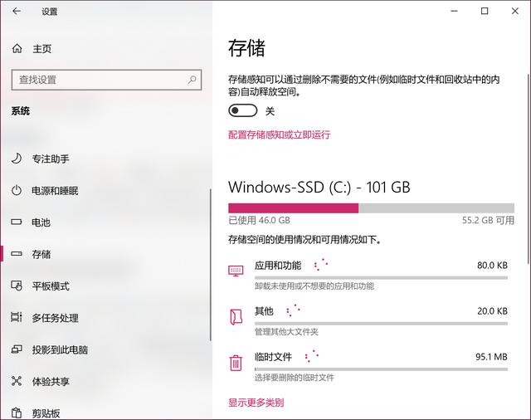Select the 专注助手 moon icon
The height and width of the screenshot is (420, 531).
(17, 159)
